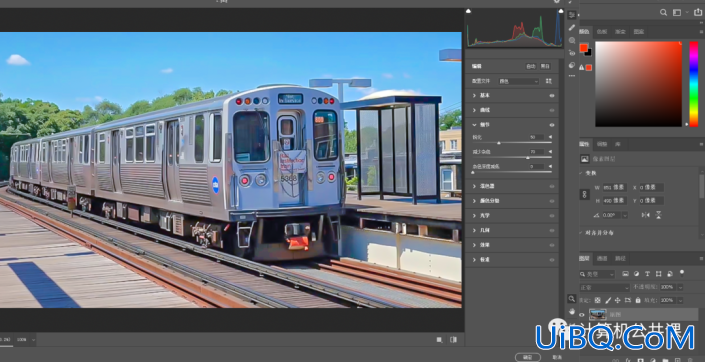Screen dimensions: 705x362
Task: Click the lock all layer icon
Action: tap(638, 300)
